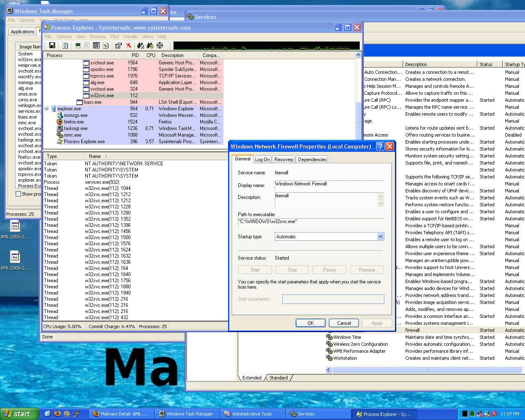Select the Standard tab in Services

pos(278,378)
